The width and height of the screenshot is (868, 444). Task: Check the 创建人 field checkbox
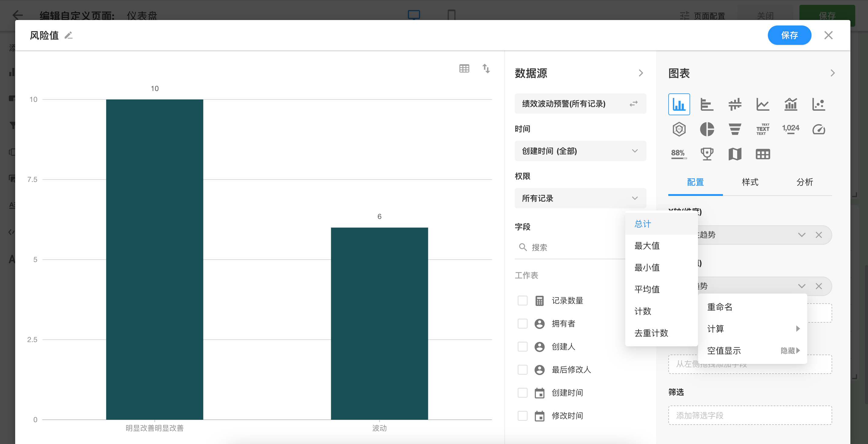[x=522, y=347]
